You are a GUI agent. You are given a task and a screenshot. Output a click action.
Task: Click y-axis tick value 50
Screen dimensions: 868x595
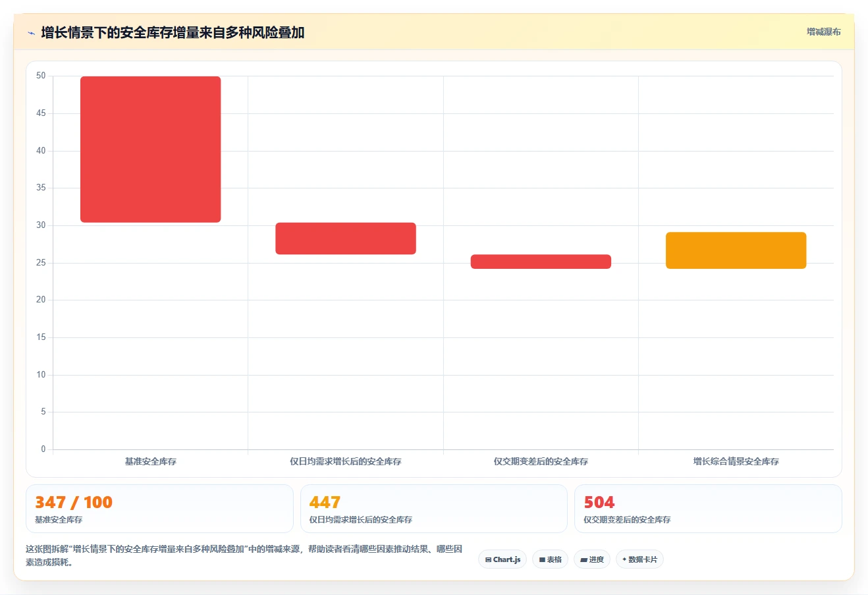coord(41,76)
